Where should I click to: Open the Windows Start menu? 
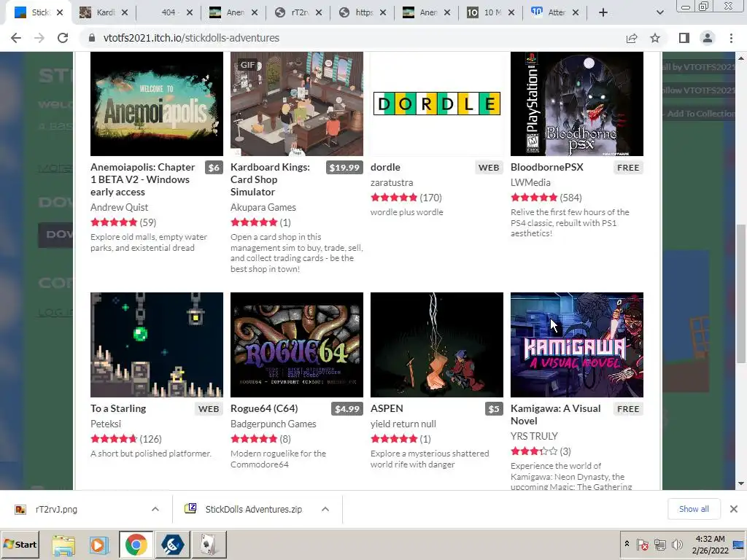coord(20,544)
